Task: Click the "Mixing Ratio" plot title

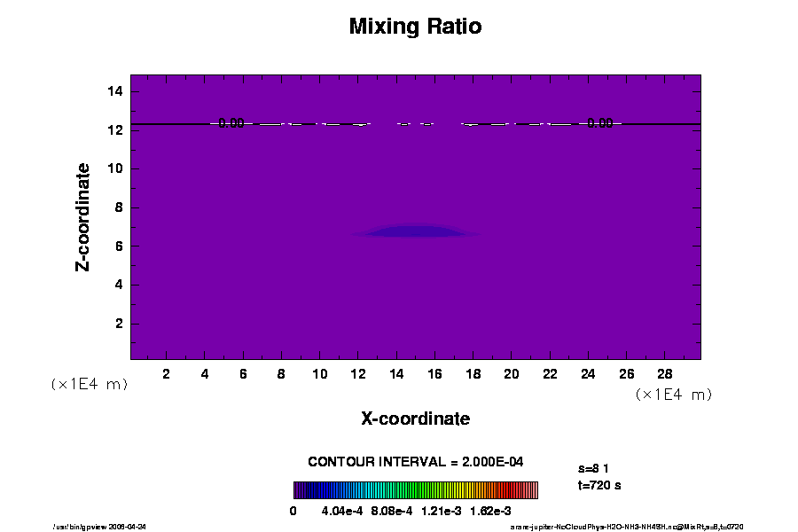Action: [415, 27]
